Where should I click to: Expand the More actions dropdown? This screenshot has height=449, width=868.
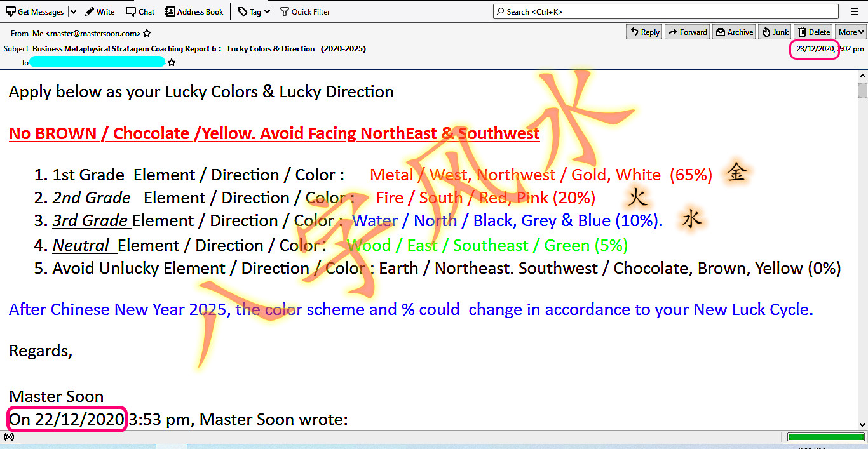[x=851, y=32]
